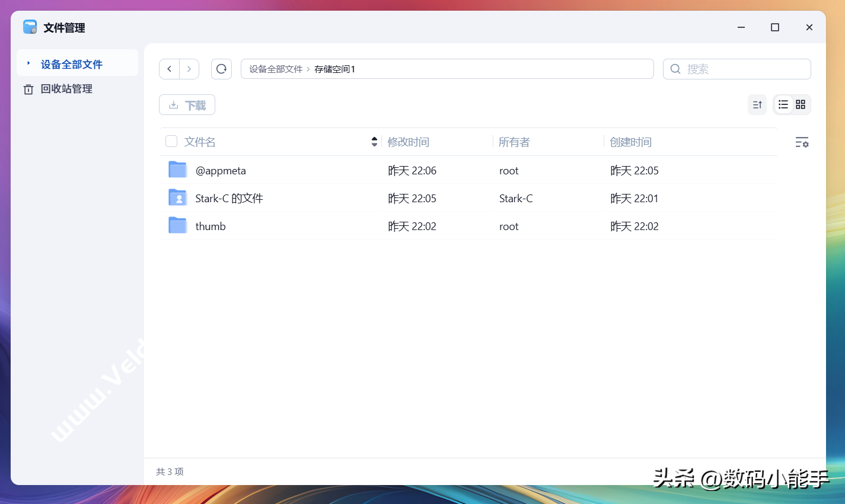The width and height of the screenshot is (845, 504).
Task: Click 设备全部文件 in the breadcrumb path
Action: 276,69
